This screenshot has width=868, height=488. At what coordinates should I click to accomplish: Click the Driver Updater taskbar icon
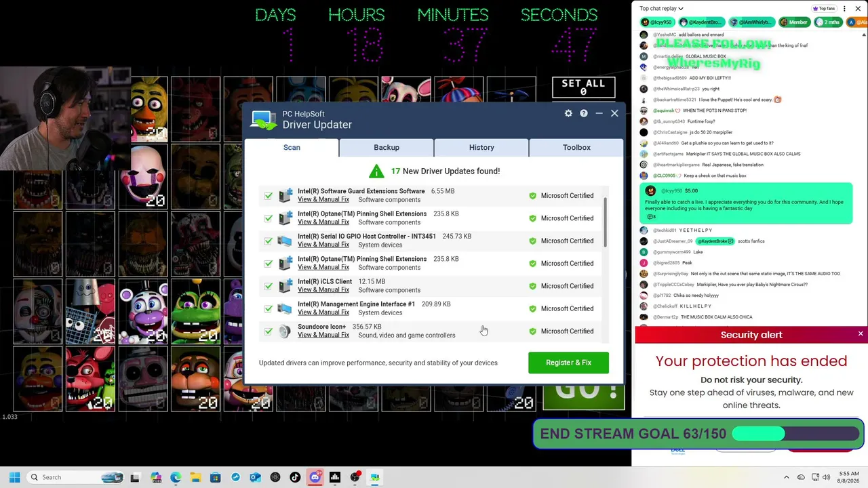tap(374, 477)
